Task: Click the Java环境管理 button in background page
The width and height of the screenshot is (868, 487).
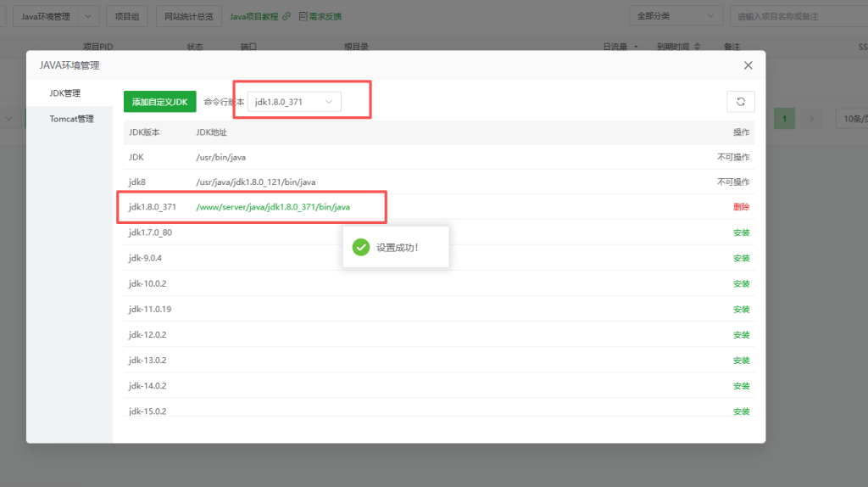Action: pyautogui.click(x=46, y=17)
